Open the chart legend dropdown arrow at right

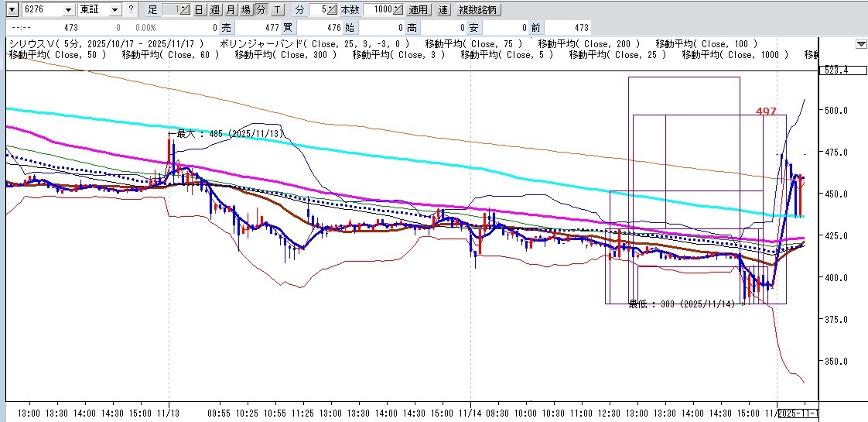(861, 43)
